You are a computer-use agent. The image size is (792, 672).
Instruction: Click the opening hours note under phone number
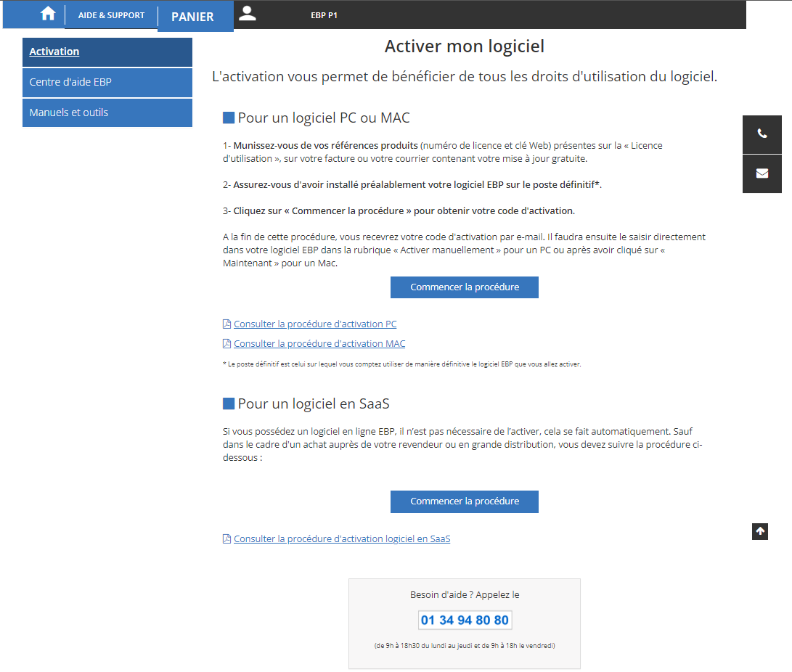[x=465, y=646]
